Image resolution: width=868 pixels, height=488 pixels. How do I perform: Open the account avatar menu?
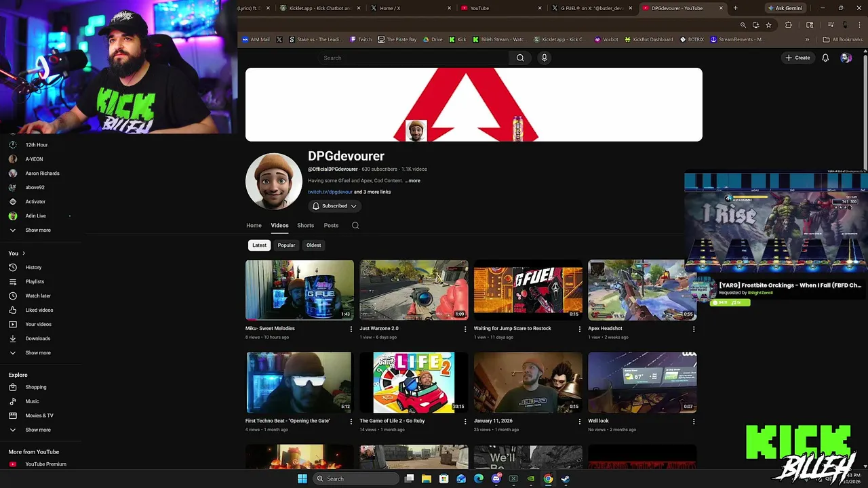point(846,58)
